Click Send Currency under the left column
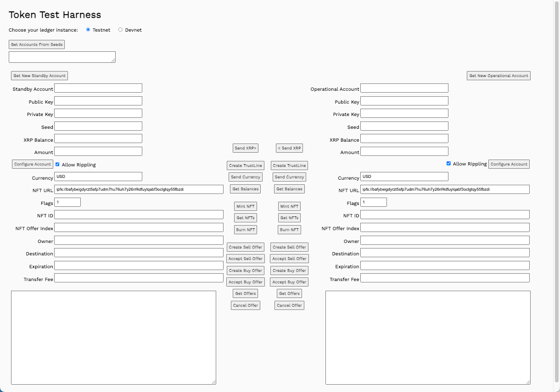The height and width of the screenshot is (392, 560). [245, 177]
